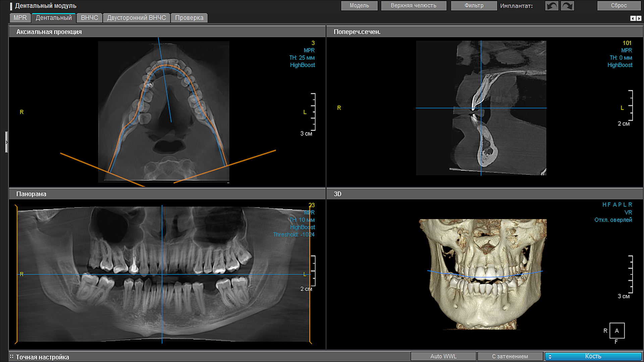
Task: Click the 3D orientation cube marked A
Action: pyautogui.click(x=617, y=330)
